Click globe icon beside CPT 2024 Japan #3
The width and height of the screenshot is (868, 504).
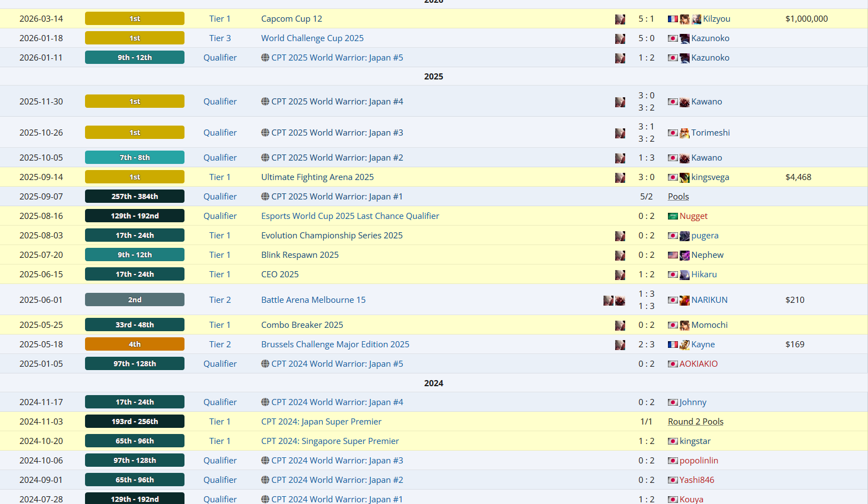[x=265, y=461]
